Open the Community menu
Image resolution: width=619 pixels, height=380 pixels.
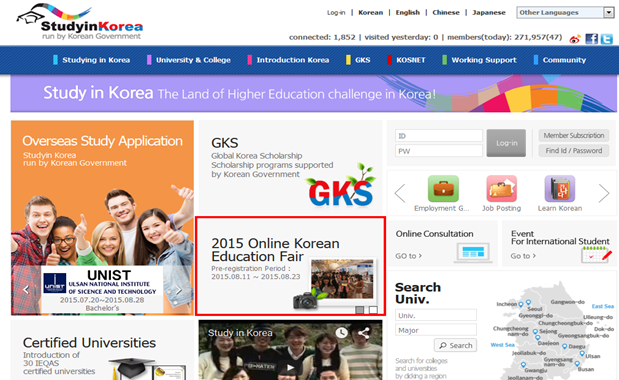coord(564,60)
